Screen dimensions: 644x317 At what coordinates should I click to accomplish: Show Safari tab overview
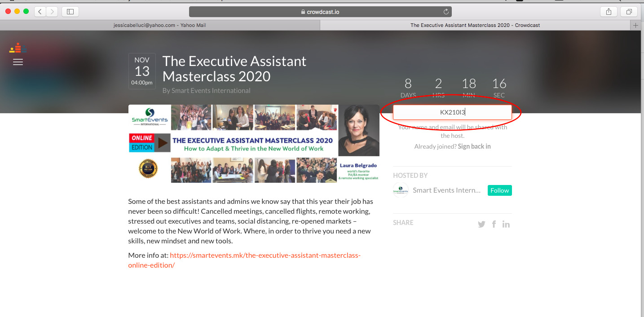[x=629, y=12]
